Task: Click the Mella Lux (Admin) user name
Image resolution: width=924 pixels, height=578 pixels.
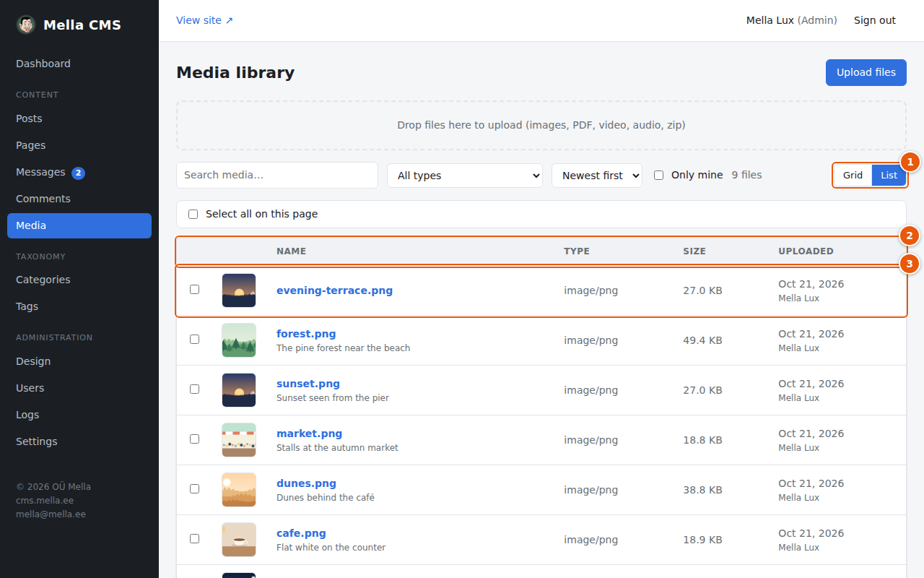Action: pyautogui.click(x=792, y=20)
